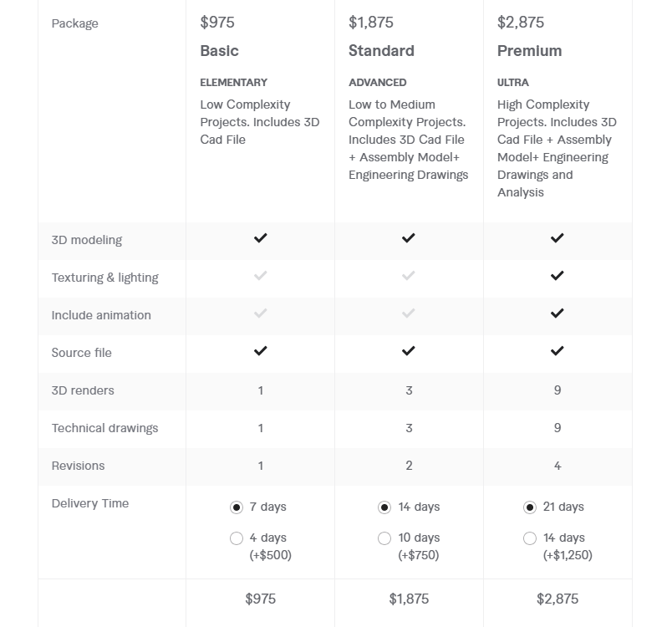Click the Premium Source file checkmark
Viewport: 672px width, 627px height.
557,351
